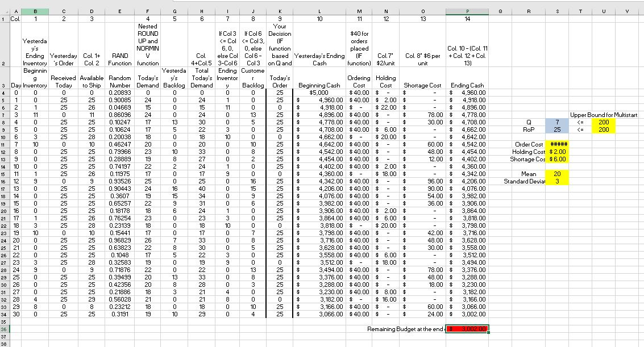Click the random number cell 0.3191
Screen dimensions: 644x347
[x=119, y=314]
